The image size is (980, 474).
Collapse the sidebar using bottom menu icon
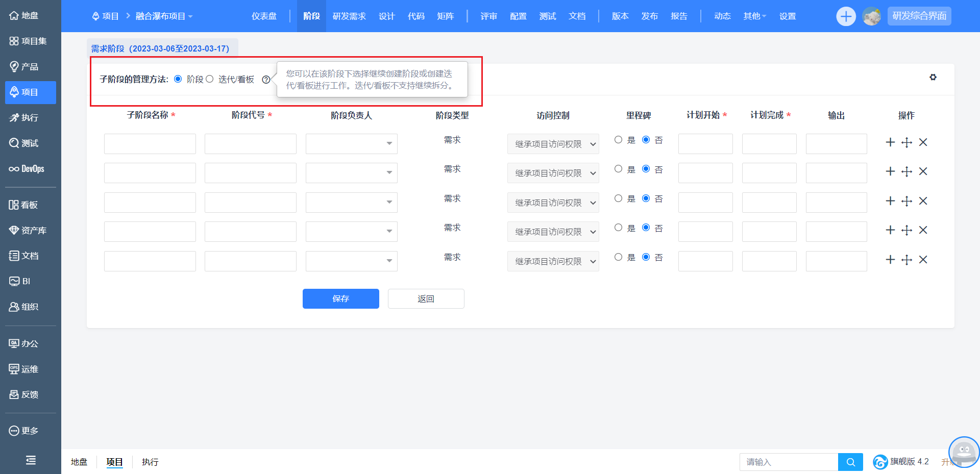pos(31,460)
